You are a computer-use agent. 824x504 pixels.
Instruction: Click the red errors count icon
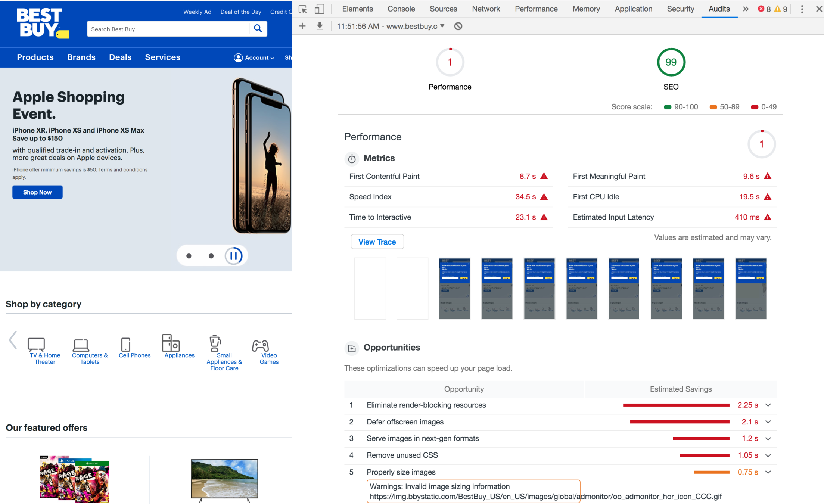point(761,9)
